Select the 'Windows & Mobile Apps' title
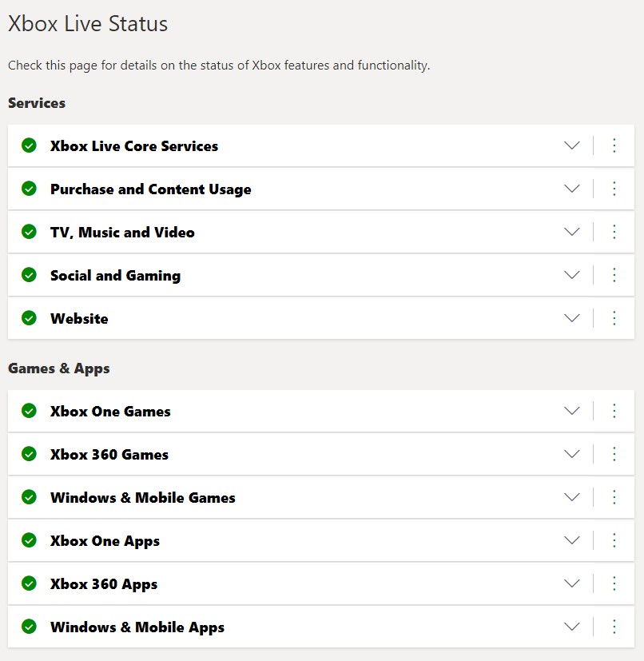Screen dimensions: 644x661 [137, 627]
